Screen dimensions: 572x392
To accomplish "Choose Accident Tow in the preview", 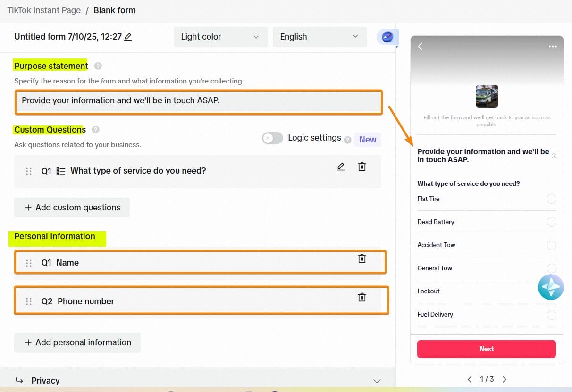I will 551,245.
